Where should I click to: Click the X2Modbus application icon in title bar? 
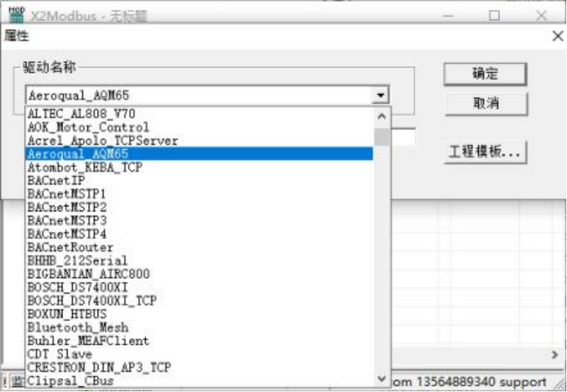point(17,15)
